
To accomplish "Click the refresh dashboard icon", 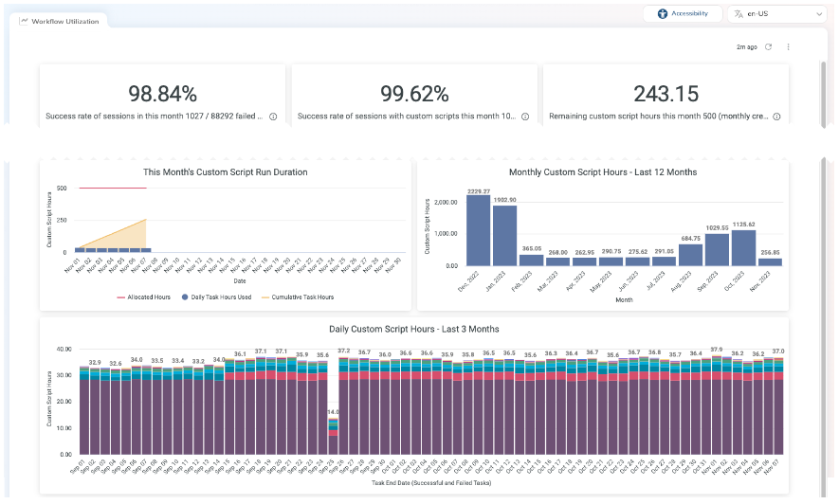I will point(768,46).
